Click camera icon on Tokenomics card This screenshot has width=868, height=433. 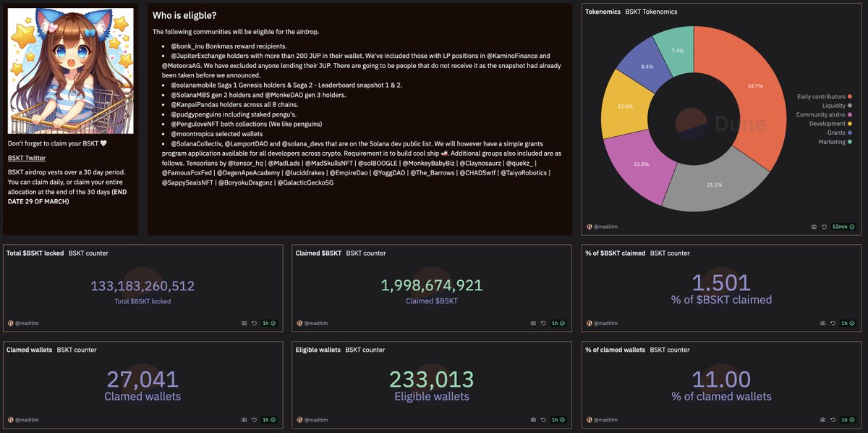(x=814, y=227)
